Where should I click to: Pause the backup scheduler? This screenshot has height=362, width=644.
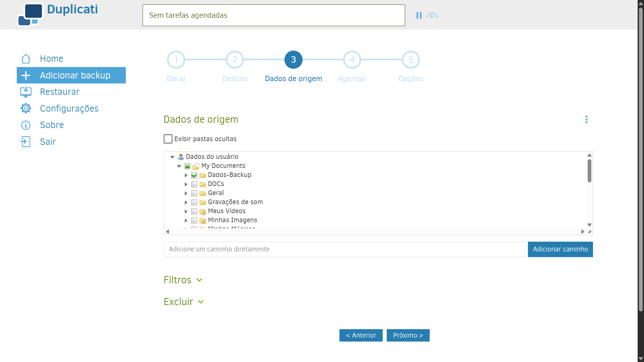click(x=419, y=15)
